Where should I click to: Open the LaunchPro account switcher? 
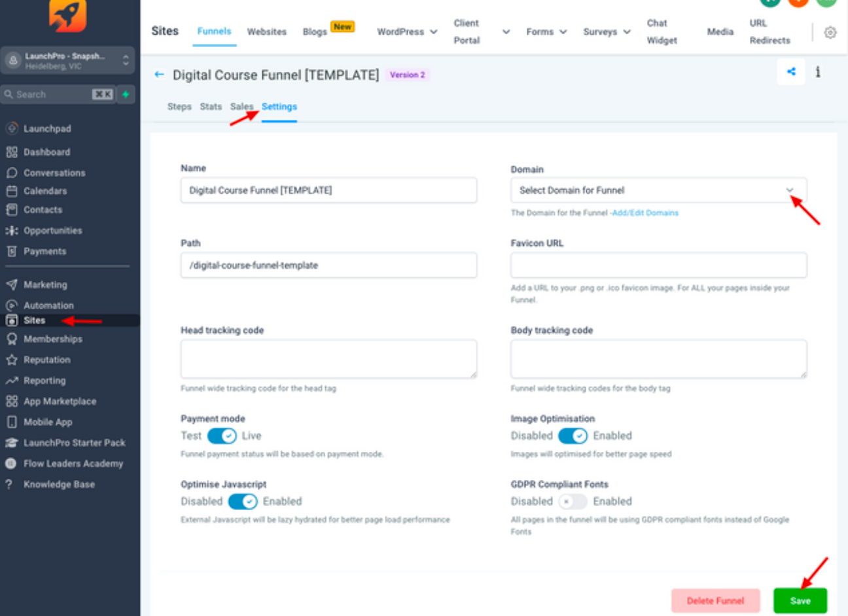click(67, 60)
